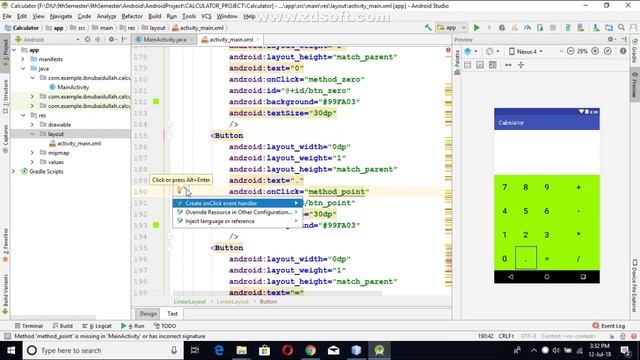The width and height of the screenshot is (640, 360).
Task: Click the Windows Start button
Action: click(x=11, y=350)
